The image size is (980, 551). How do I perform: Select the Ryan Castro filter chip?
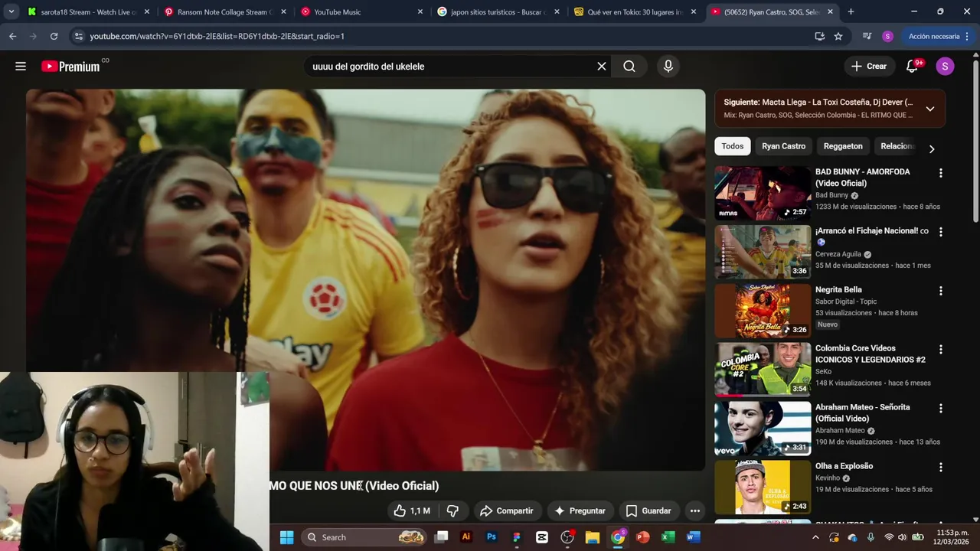click(783, 146)
